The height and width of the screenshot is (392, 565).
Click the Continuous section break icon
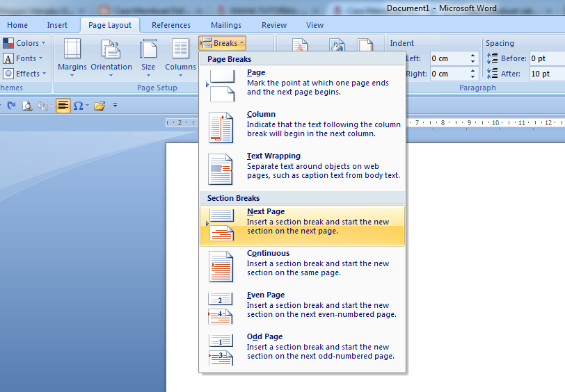pos(221,266)
